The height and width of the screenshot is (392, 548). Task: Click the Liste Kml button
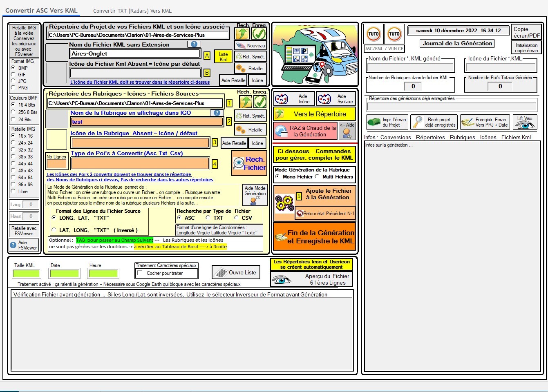pyautogui.click(x=223, y=57)
